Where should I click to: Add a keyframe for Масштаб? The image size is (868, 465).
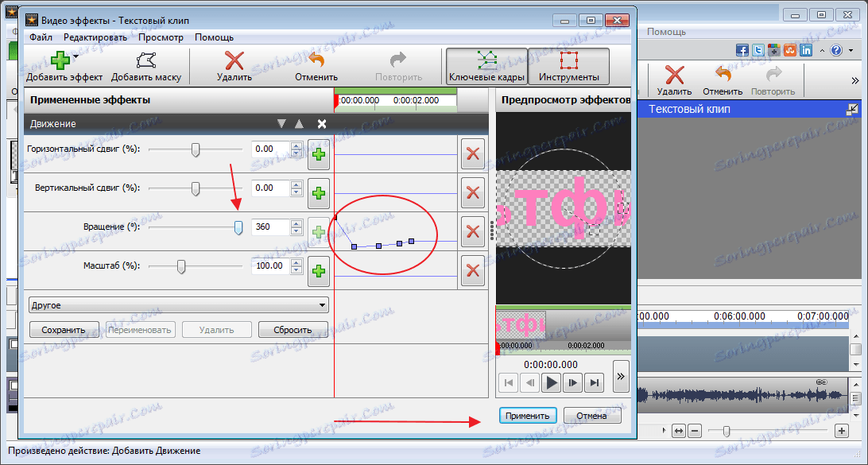(319, 271)
